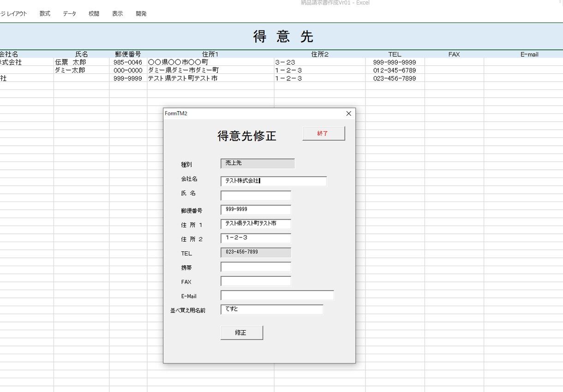Select the 住所1 column header cell
Image resolution: width=563 pixels, height=392 pixels.
click(210, 54)
